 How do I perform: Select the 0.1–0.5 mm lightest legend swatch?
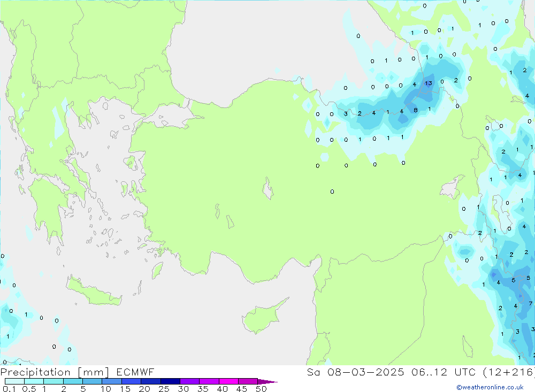point(14,381)
